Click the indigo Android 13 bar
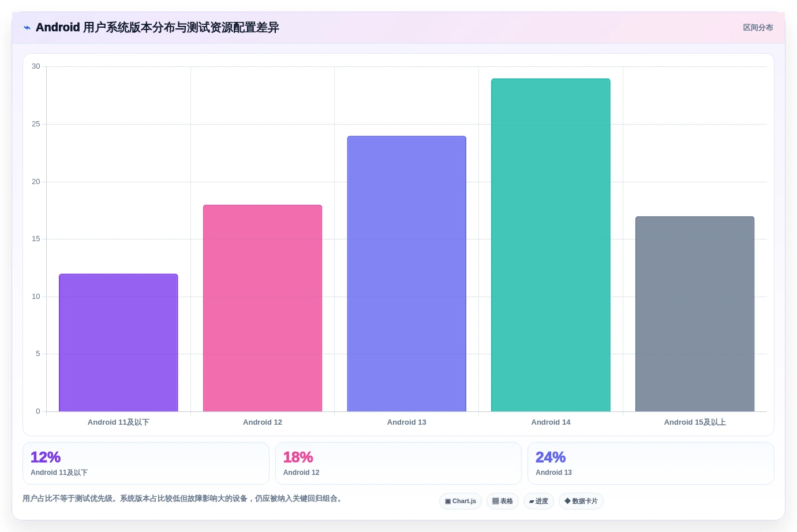 pyautogui.click(x=407, y=274)
